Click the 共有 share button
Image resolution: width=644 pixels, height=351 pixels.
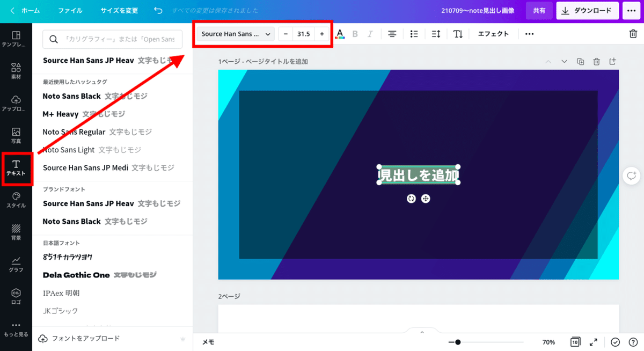(x=539, y=10)
